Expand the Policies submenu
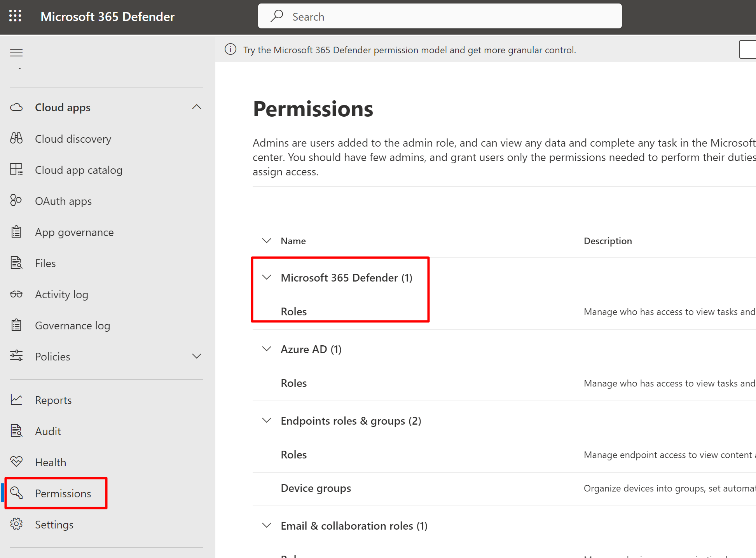 [197, 356]
